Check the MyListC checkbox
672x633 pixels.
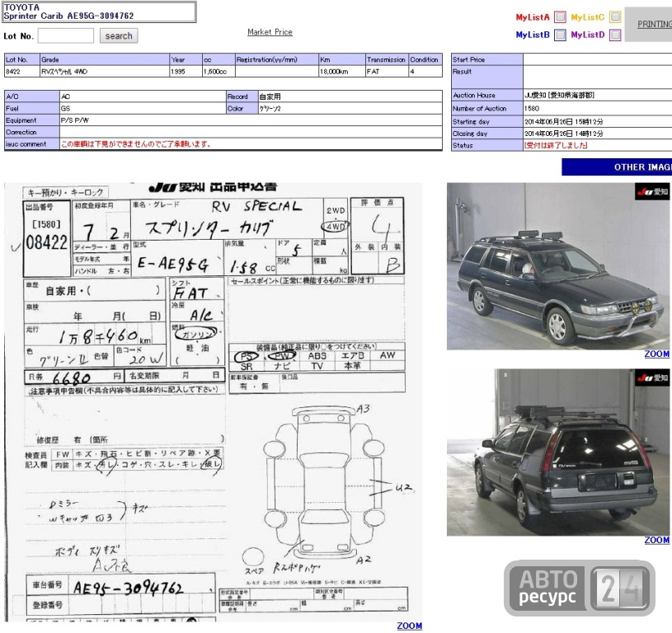click(615, 17)
